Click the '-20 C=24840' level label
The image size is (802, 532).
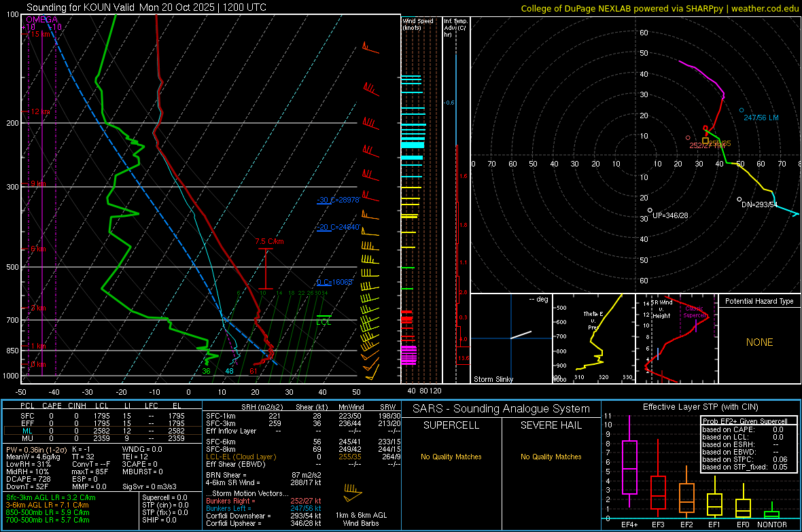pos(338,227)
